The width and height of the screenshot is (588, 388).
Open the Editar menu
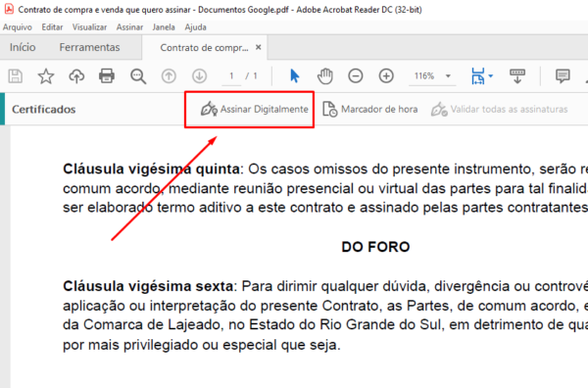pos(52,27)
